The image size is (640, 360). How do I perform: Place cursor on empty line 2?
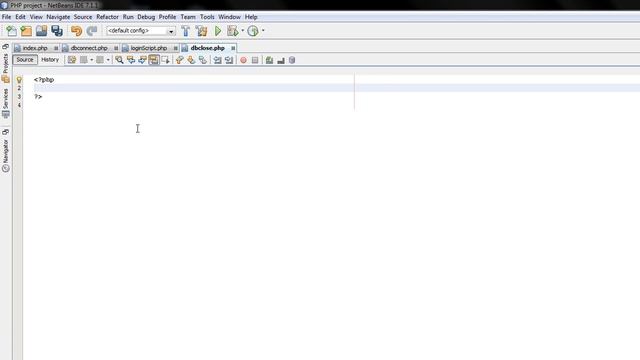[337, 88]
